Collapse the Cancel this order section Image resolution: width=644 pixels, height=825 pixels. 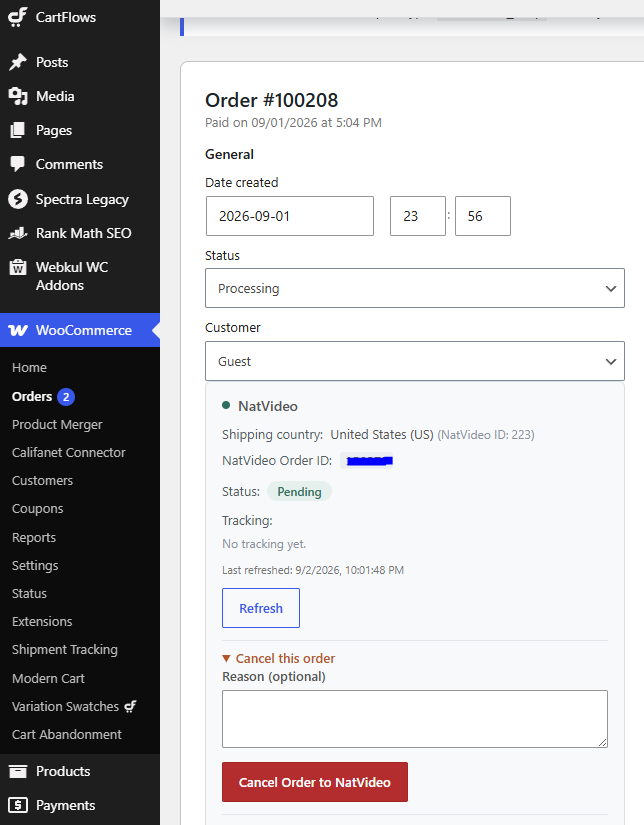click(x=278, y=658)
